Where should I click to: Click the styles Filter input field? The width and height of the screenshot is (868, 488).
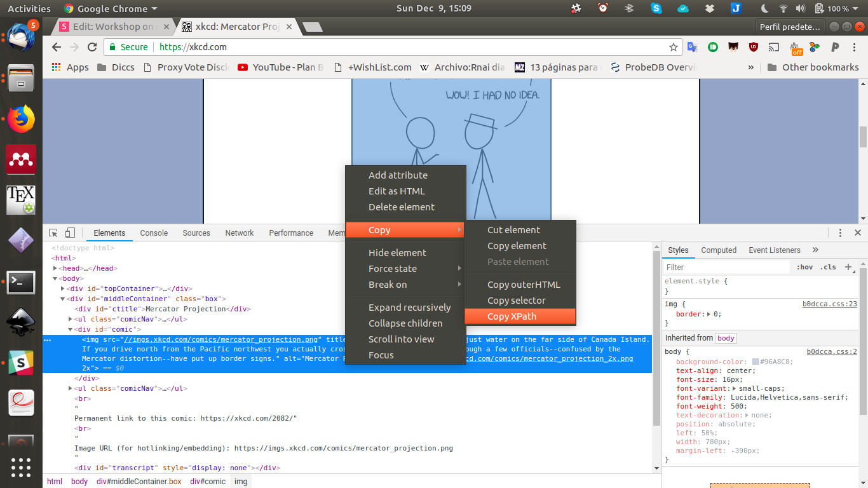(x=726, y=268)
